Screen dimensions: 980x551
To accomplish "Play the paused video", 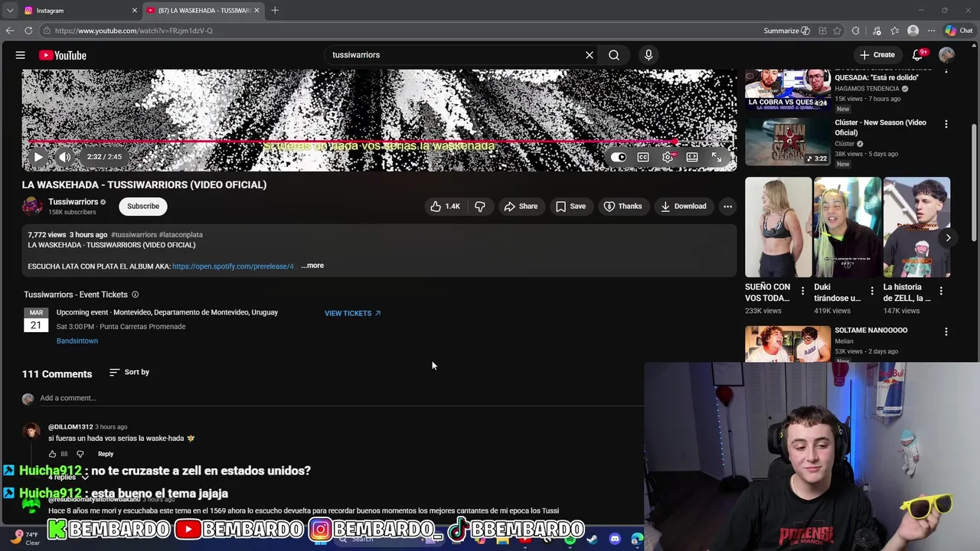I will 38,157.
